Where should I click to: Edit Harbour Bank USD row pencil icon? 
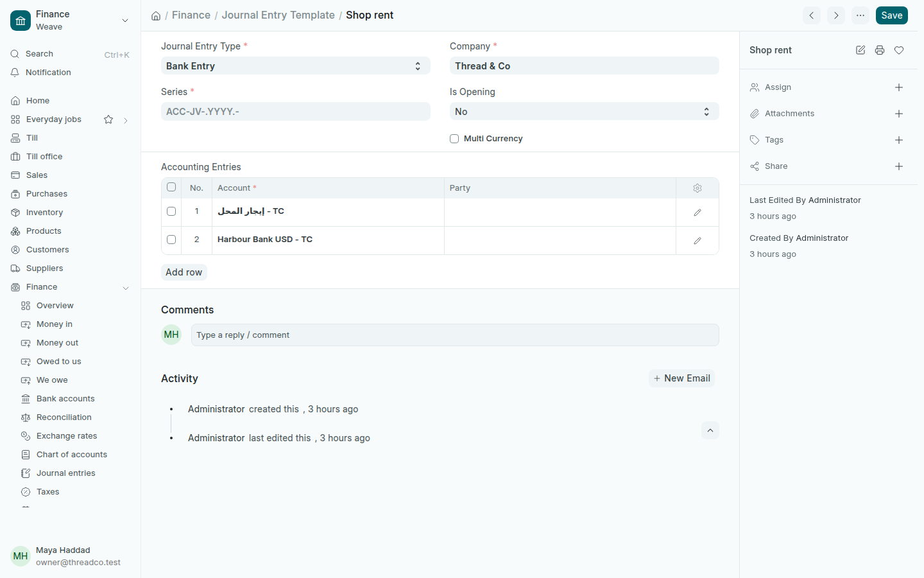(x=697, y=241)
